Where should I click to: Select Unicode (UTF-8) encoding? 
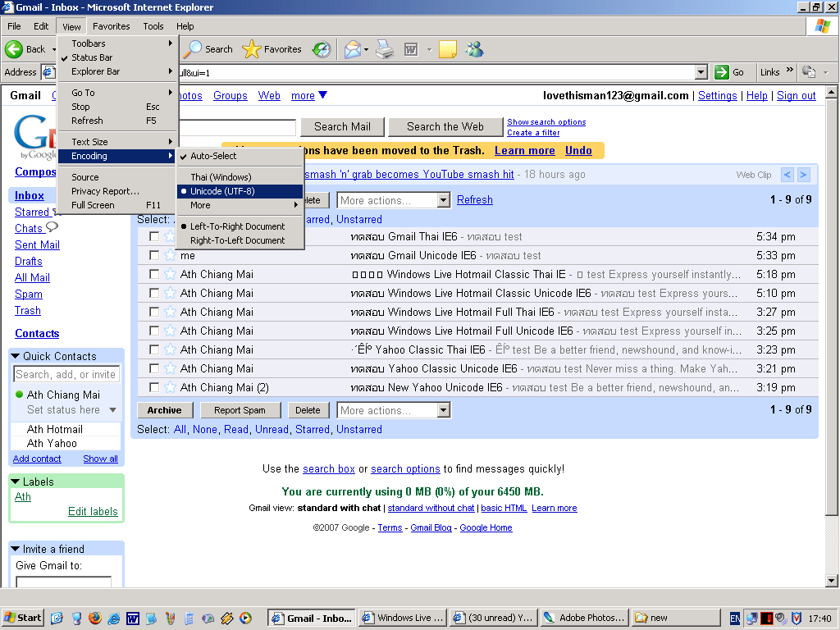pos(240,191)
